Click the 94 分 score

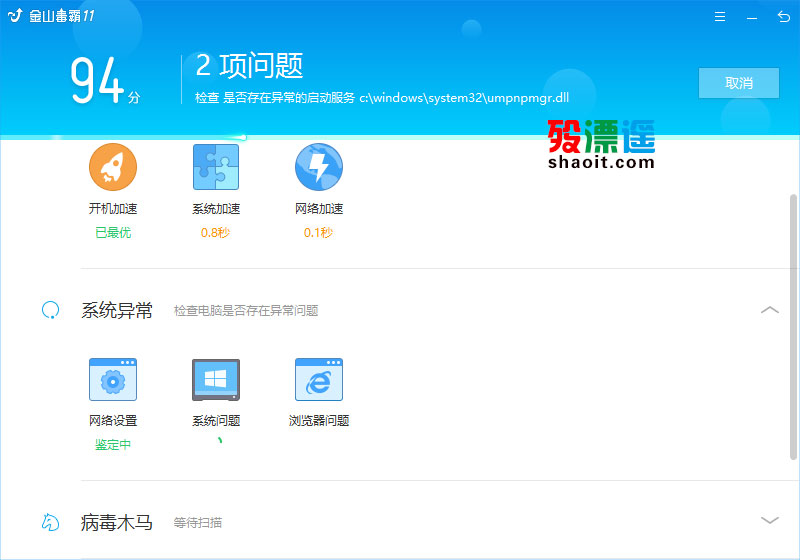point(105,80)
